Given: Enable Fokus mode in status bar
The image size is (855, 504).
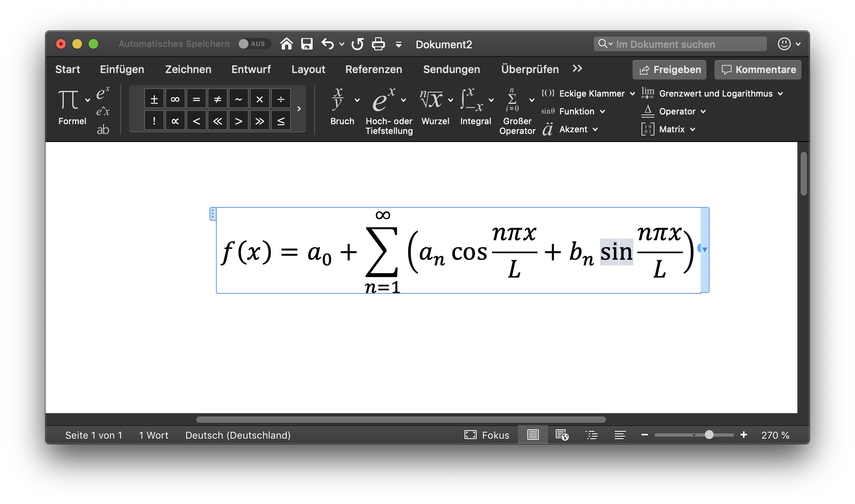Looking at the screenshot, I should 487,435.
